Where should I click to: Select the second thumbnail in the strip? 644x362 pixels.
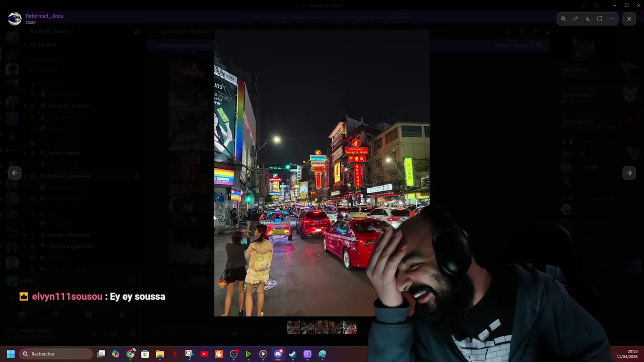[307, 327]
